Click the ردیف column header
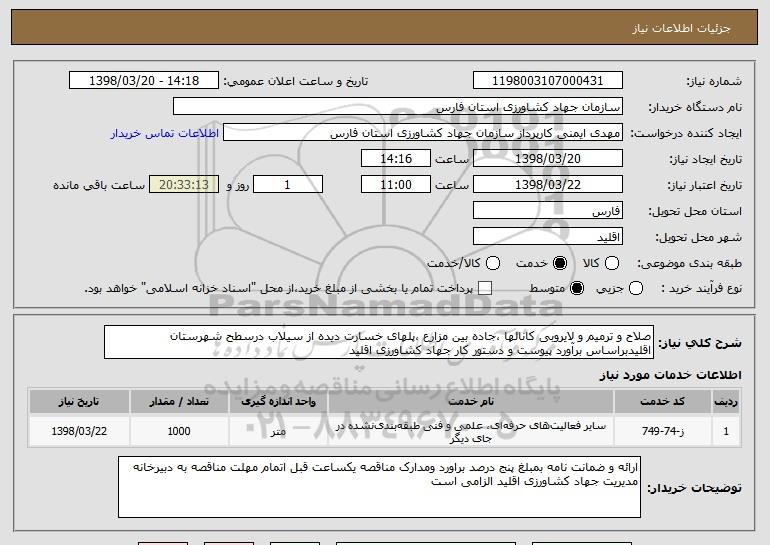770x545 pixels. (x=726, y=402)
